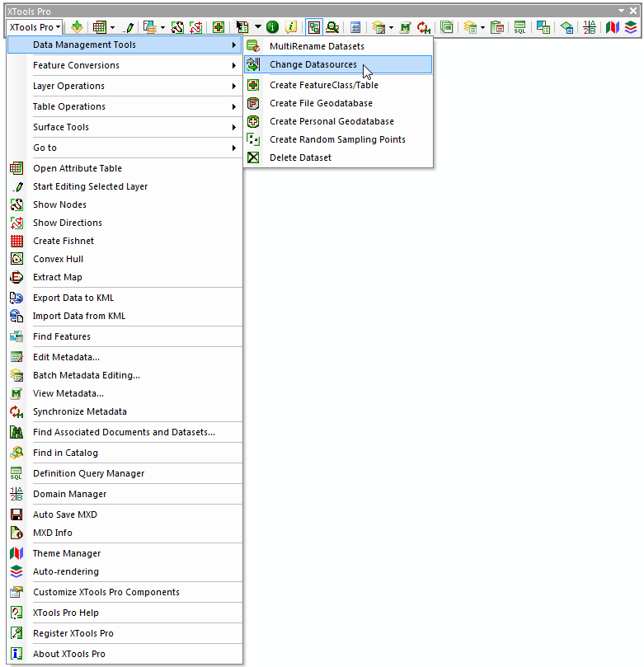Viewport: 644px width, 667px height.
Task: Open the toolbar options arrow in title bar
Action: point(622,11)
